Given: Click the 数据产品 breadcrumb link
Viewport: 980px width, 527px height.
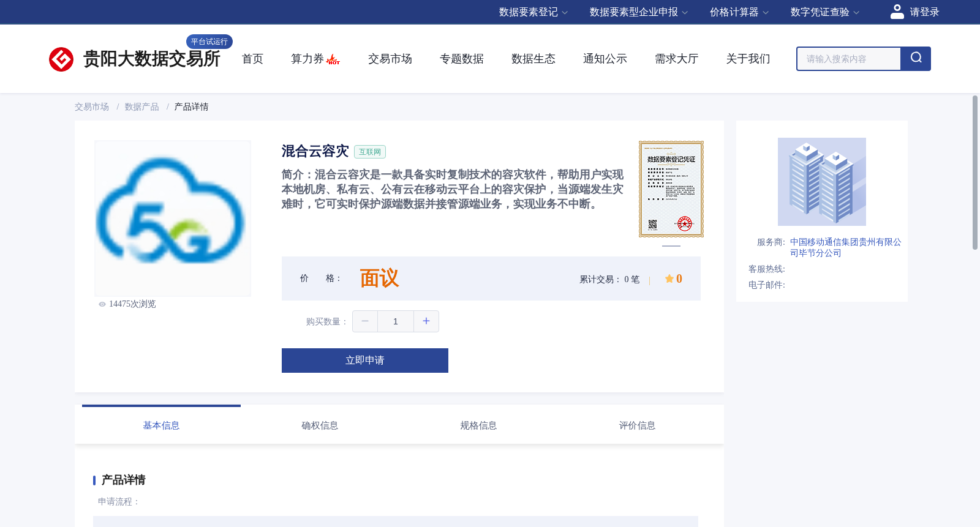Looking at the screenshot, I should click(142, 107).
